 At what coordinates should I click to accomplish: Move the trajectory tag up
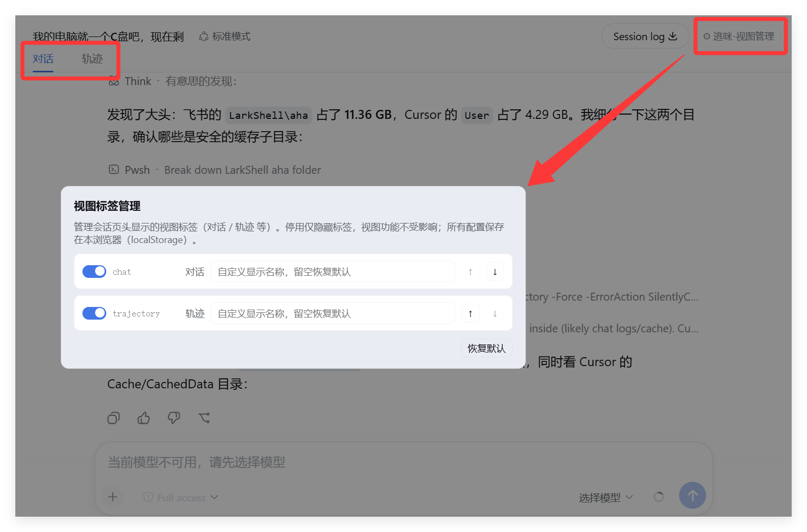click(470, 313)
